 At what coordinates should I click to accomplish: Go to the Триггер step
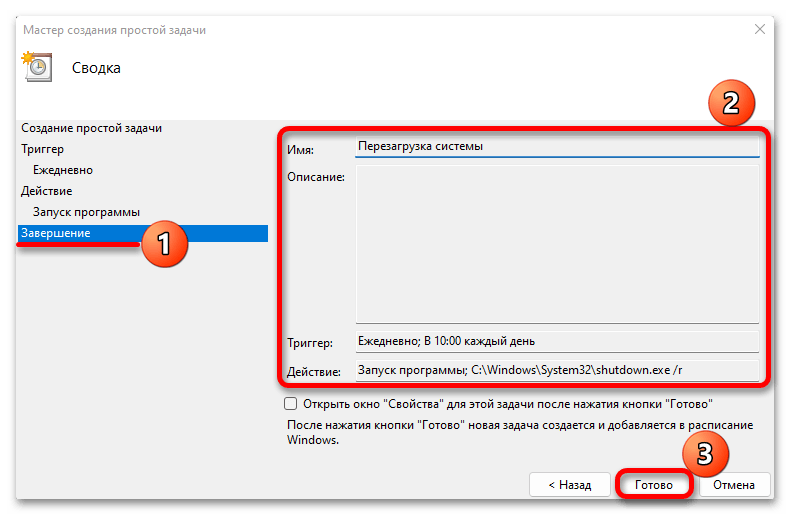point(42,149)
